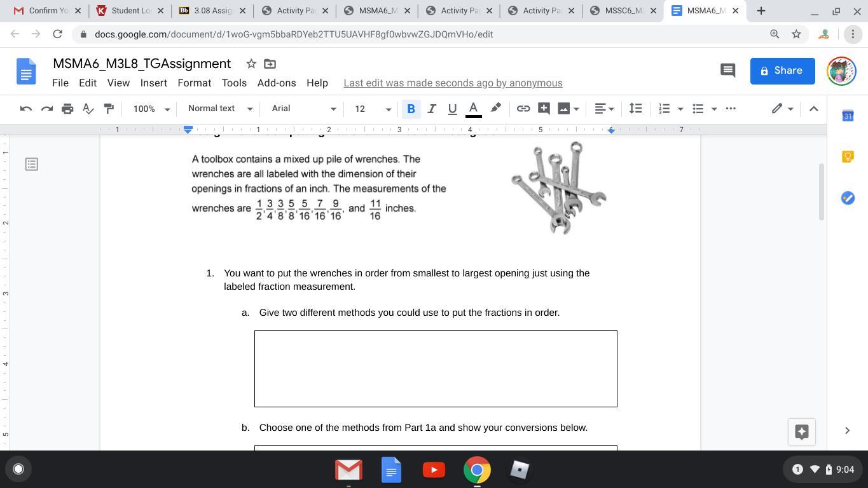Screen dimensions: 868x488
Task: Open the text alignment dropdown
Action: (604, 109)
